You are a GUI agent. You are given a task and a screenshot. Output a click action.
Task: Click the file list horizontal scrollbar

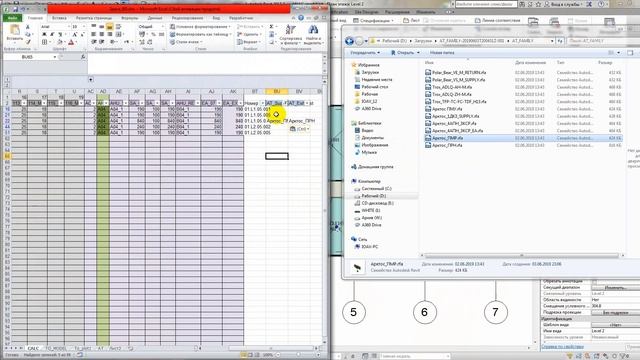coord(522,256)
